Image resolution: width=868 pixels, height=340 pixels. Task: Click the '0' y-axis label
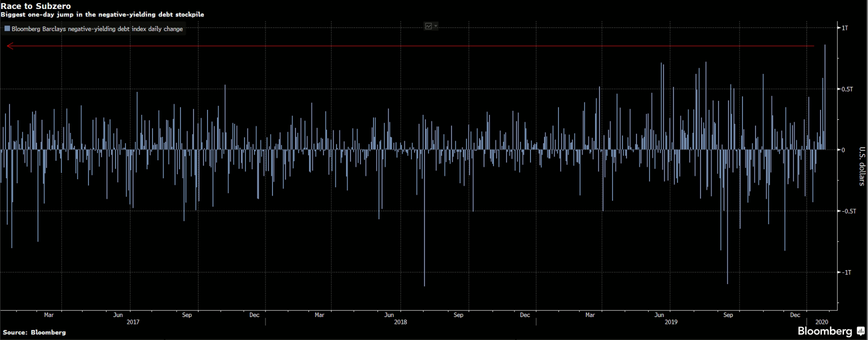click(843, 150)
